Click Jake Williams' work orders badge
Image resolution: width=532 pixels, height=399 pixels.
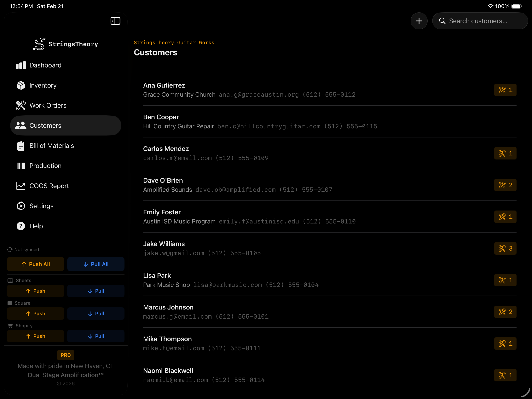coord(505,248)
